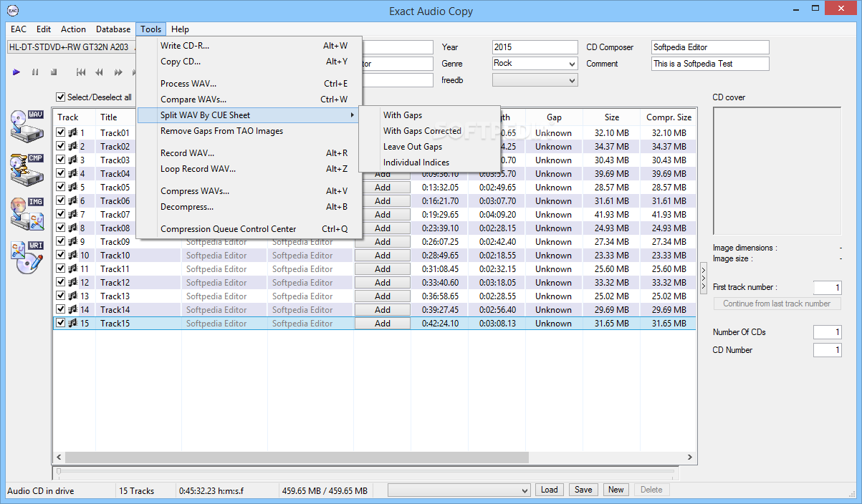The width and height of the screenshot is (862, 504).
Task: Click the New button
Action: pyautogui.click(x=616, y=490)
